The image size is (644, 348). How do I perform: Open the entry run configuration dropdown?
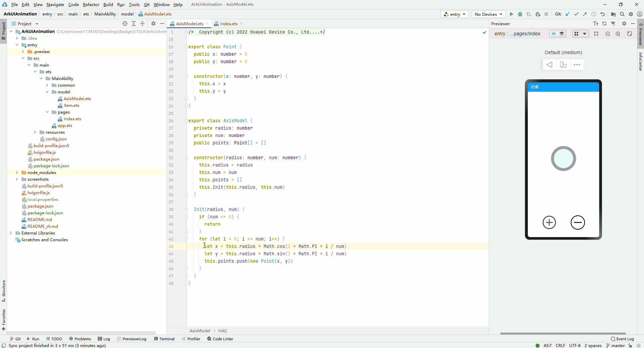(x=455, y=14)
